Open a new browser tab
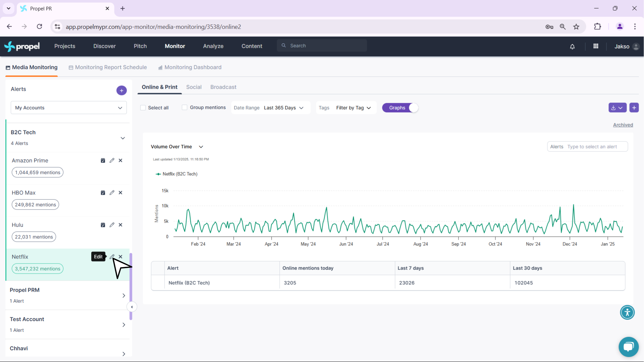Image resolution: width=644 pixels, height=362 pixels. click(123, 8)
